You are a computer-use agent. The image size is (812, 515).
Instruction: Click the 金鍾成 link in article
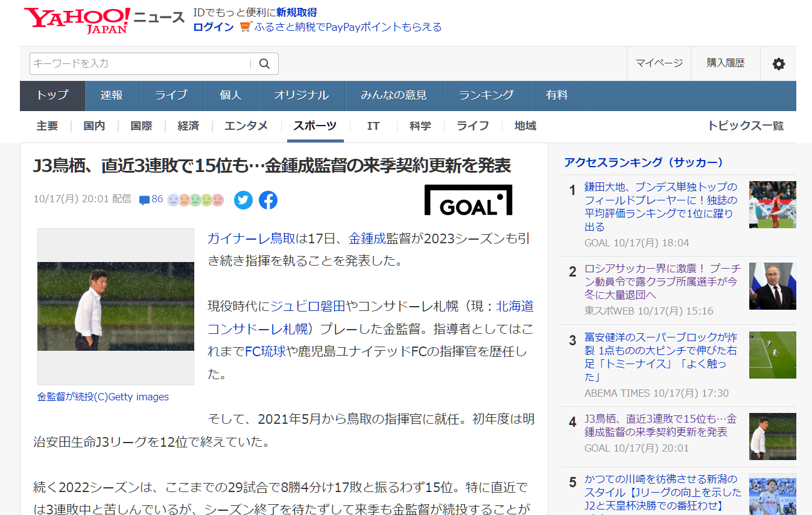click(367, 238)
